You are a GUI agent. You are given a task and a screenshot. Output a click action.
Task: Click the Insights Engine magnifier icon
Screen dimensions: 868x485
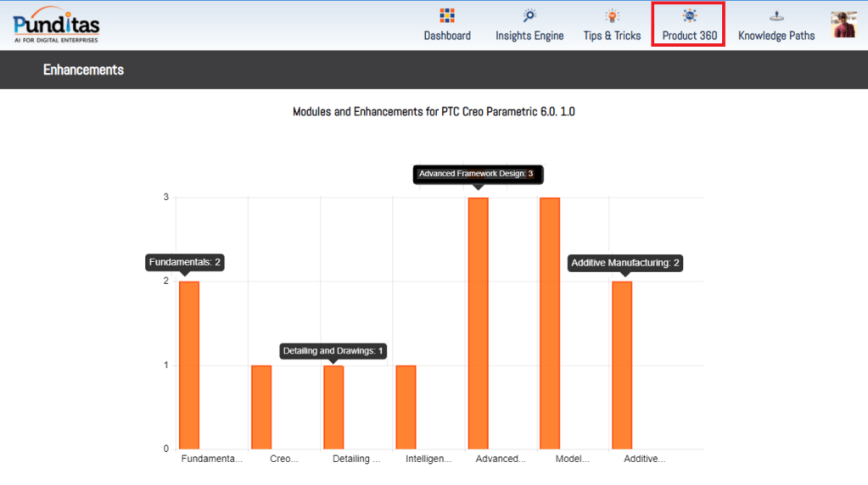[529, 15]
